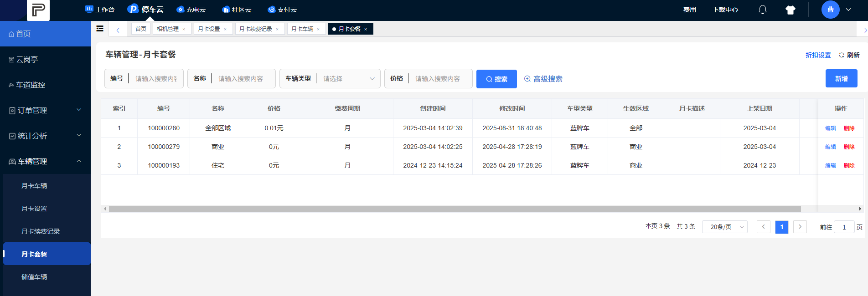The width and height of the screenshot is (868, 296).
Task: Click the shirt theme icon
Action: (790, 10)
